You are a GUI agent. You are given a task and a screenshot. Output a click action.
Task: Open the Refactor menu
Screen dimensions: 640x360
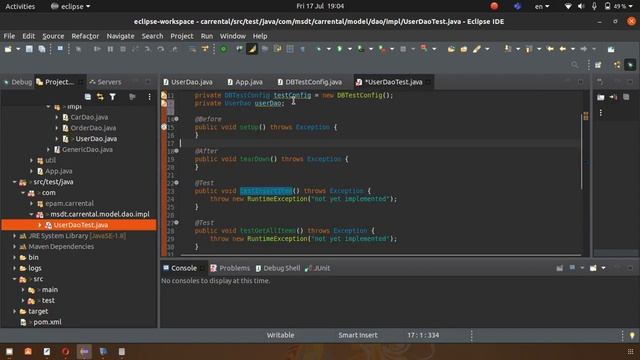85,36
